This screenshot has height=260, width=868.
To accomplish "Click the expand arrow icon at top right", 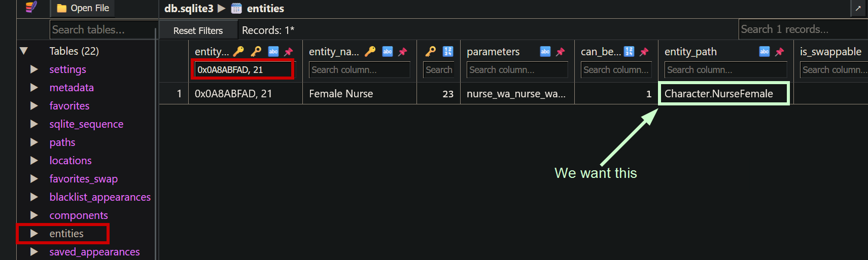I will coord(858,8).
